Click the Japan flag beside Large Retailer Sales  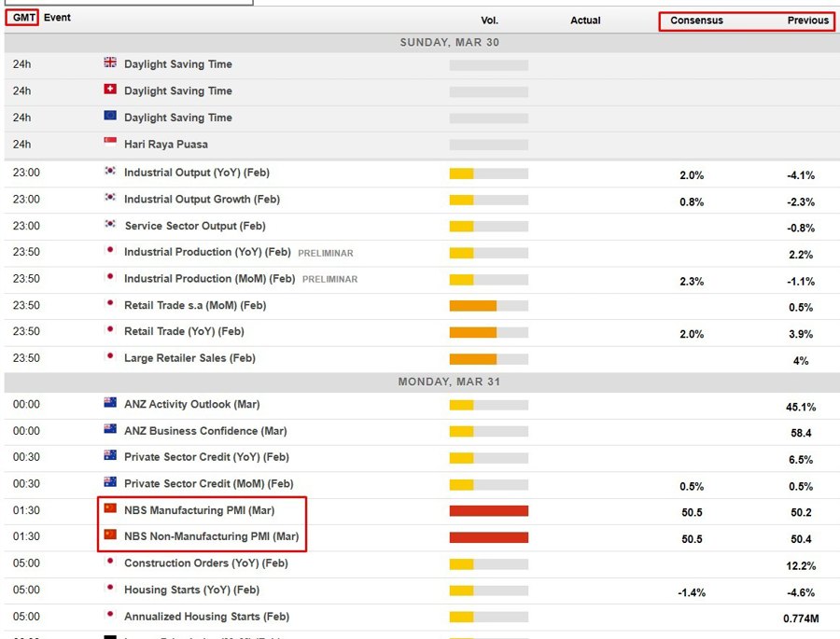click(x=110, y=357)
